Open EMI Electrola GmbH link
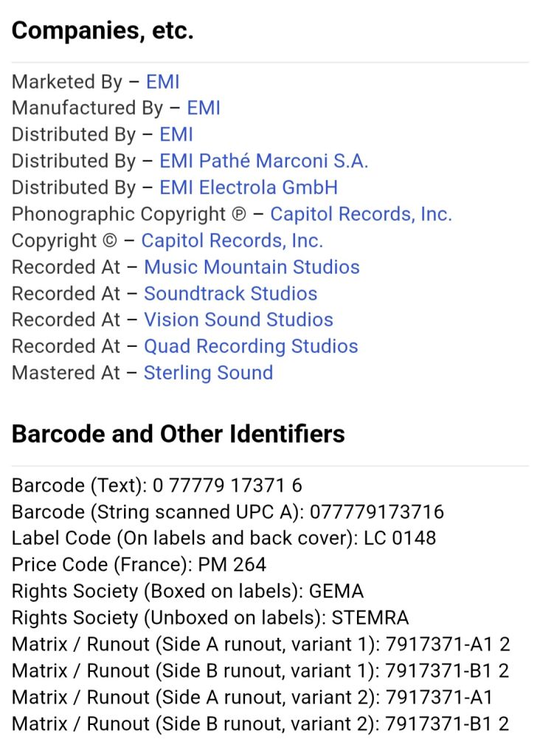This screenshot has height=756, width=540. (249, 187)
